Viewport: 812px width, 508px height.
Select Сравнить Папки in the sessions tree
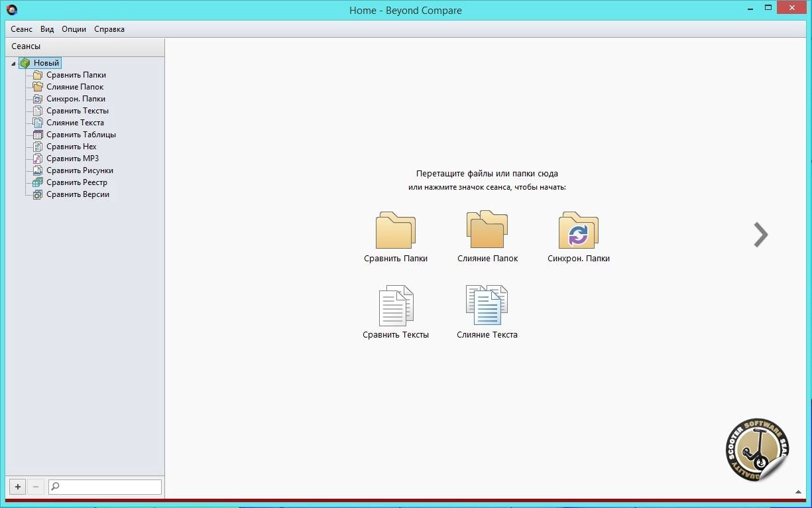coord(76,75)
